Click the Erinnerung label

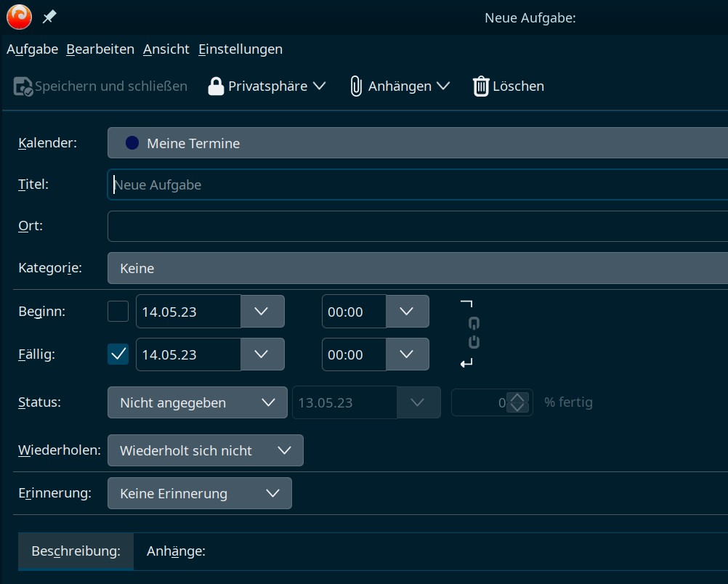click(54, 493)
